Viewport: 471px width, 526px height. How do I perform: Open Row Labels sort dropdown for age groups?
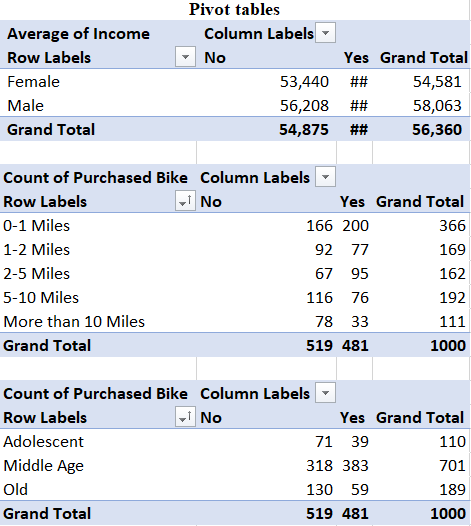(185, 417)
